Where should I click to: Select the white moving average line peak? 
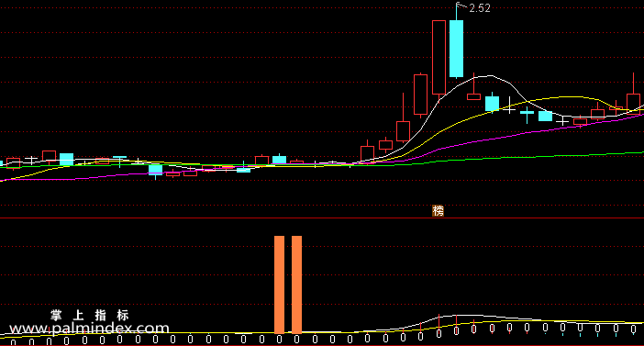tap(491, 75)
